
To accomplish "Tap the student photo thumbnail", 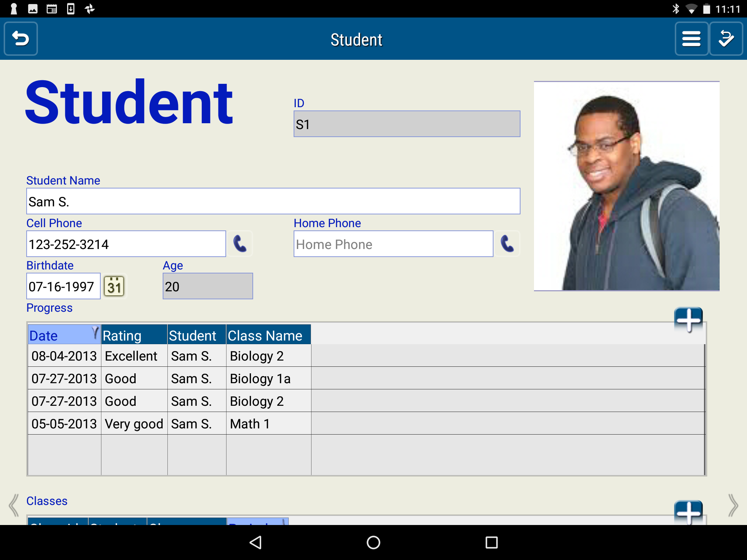I will pyautogui.click(x=627, y=186).
